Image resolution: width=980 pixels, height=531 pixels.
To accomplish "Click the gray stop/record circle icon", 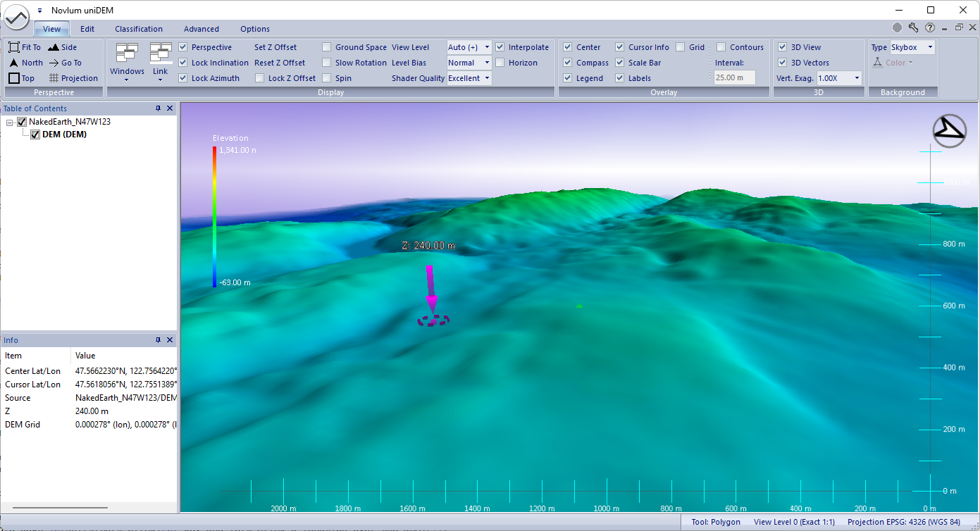I will (x=897, y=28).
